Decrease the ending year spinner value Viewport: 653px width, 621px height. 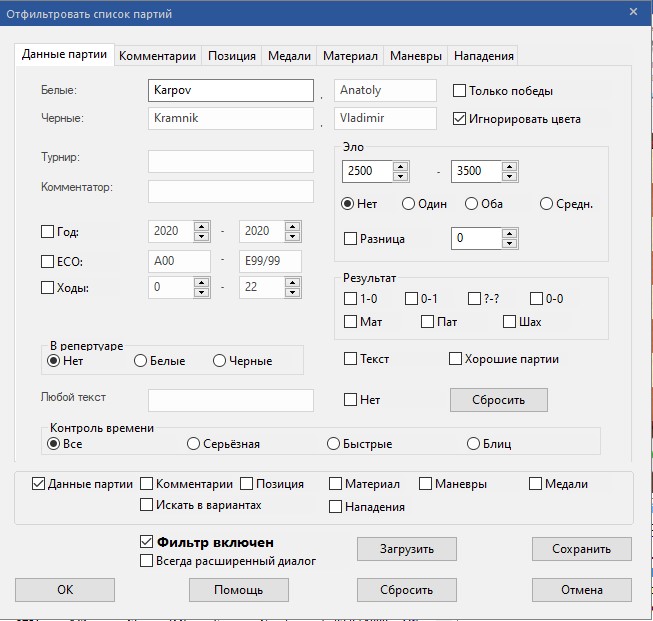point(293,236)
